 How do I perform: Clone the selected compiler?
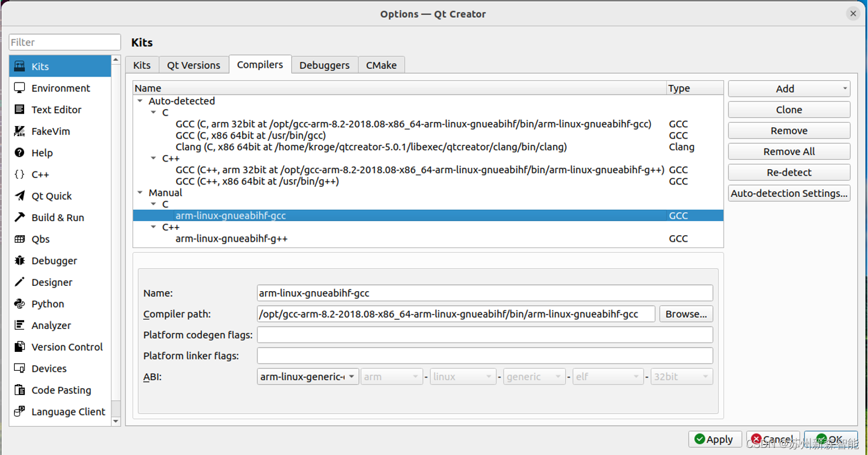click(x=789, y=109)
